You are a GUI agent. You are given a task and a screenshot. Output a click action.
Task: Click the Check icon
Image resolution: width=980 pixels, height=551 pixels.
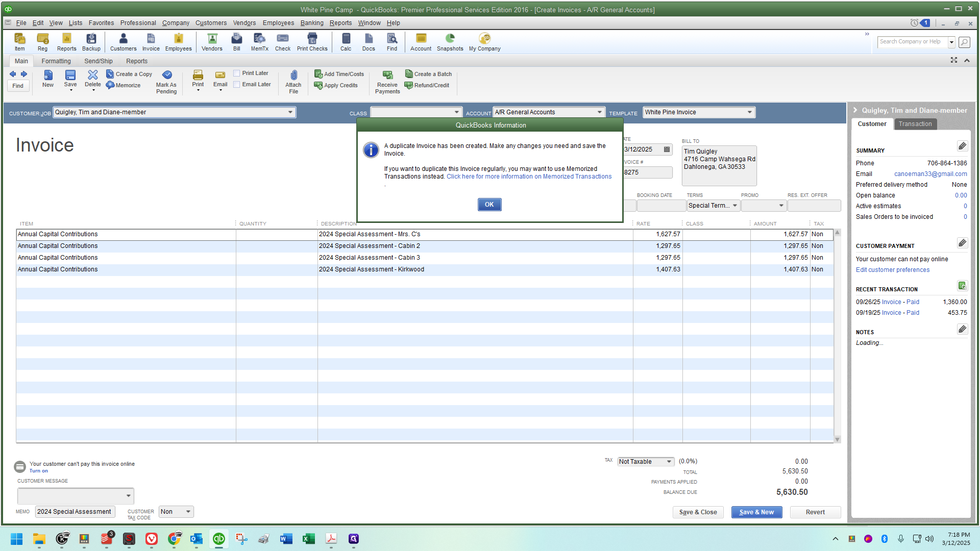point(282,42)
